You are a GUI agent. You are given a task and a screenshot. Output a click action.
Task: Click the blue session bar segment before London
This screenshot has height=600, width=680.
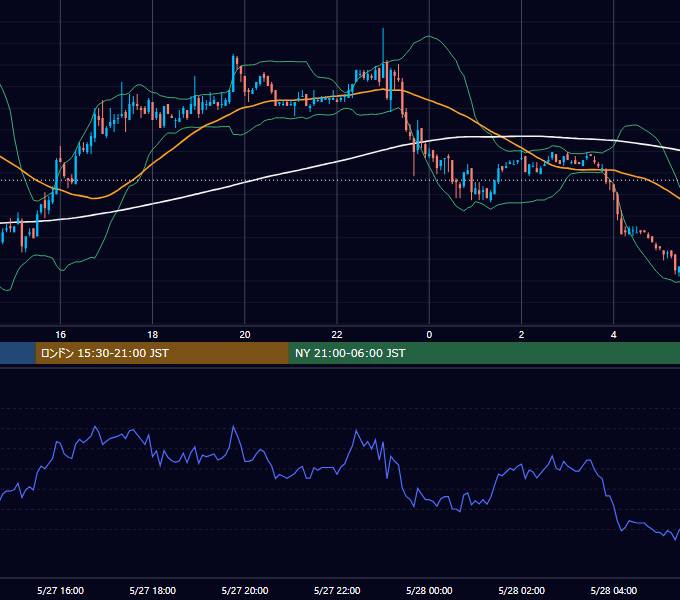pos(18,353)
